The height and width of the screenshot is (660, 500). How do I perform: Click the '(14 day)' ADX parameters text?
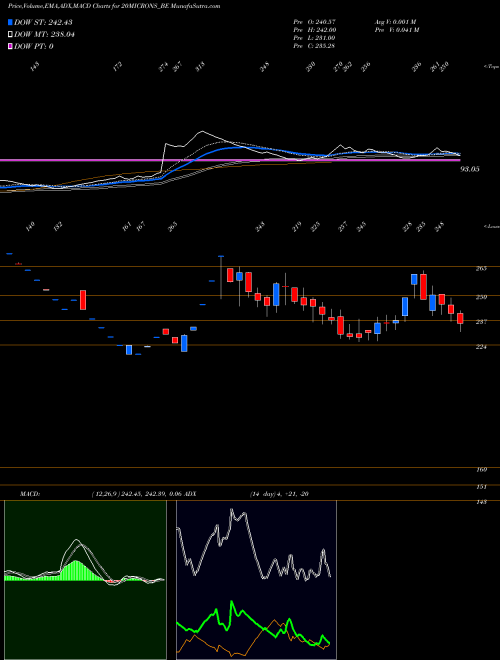265,494
